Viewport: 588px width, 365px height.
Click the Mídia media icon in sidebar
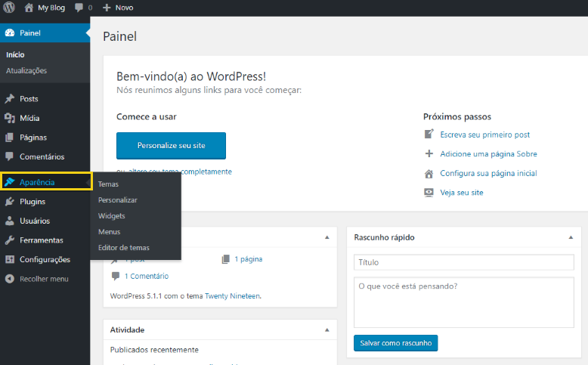point(10,118)
